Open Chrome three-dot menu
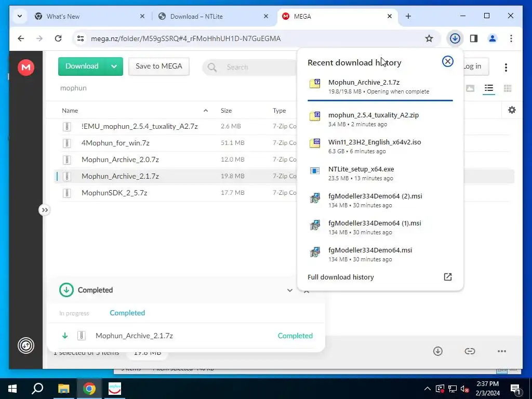The height and width of the screenshot is (399, 532). click(x=511, y=38)
